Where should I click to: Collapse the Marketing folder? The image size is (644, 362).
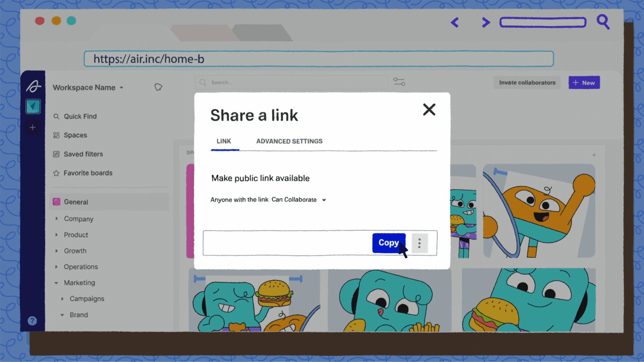56,283
